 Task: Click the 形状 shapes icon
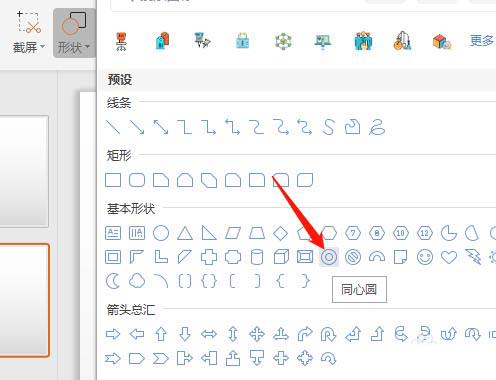coord(73,23)
